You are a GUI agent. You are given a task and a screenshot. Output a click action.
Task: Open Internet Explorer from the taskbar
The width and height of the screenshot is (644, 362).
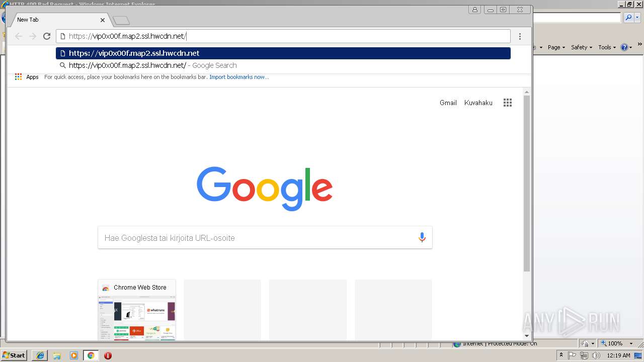click(x=40, y=355)
